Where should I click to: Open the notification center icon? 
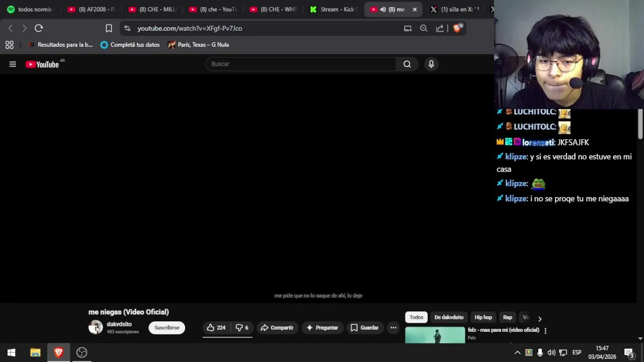click(629, 352)
